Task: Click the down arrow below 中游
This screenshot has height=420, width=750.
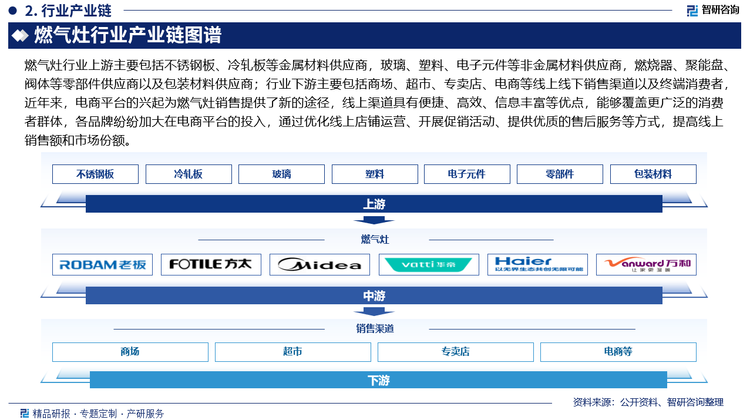Action: 374,312
